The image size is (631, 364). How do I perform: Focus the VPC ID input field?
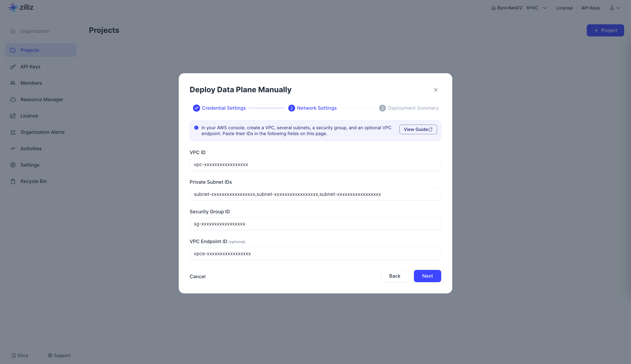315,165
